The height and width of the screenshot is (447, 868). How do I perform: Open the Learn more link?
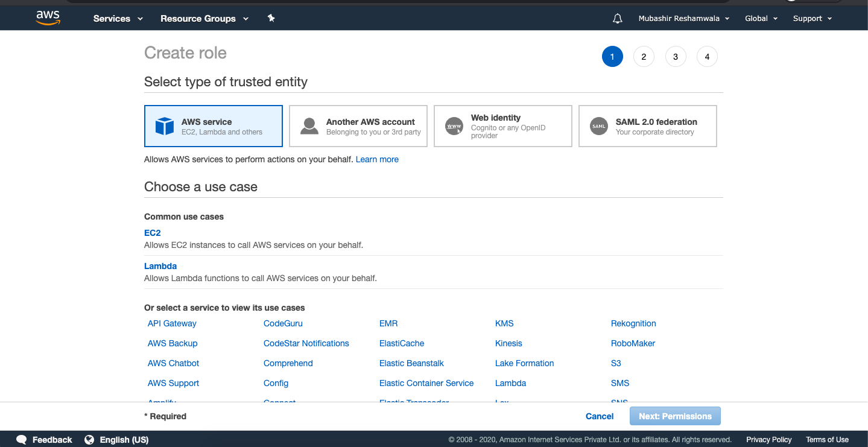tap(377, 159)
